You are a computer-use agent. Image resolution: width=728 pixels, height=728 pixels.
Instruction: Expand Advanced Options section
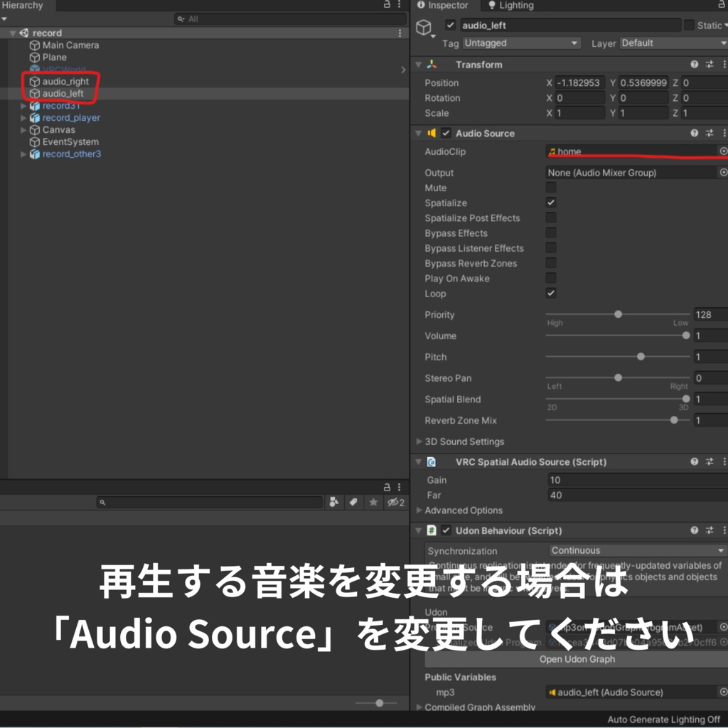point(419,510)
